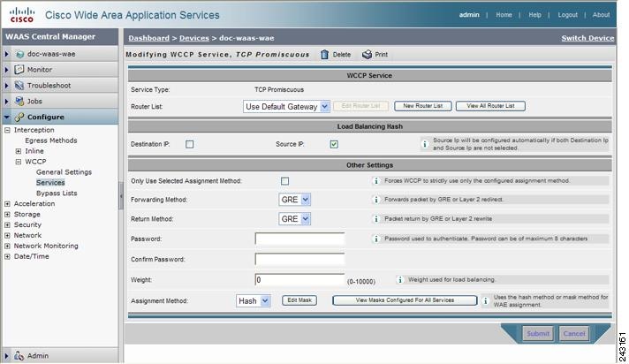Image resolution: width=629 pixels, height=364 pixels.
Task: Click the New Router List button
Action: (x=423, y=106)
